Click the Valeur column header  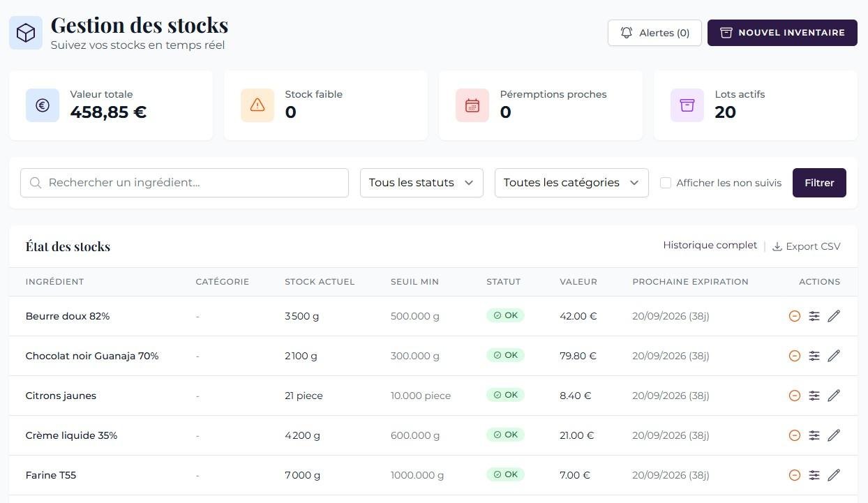tap(578, 282)
